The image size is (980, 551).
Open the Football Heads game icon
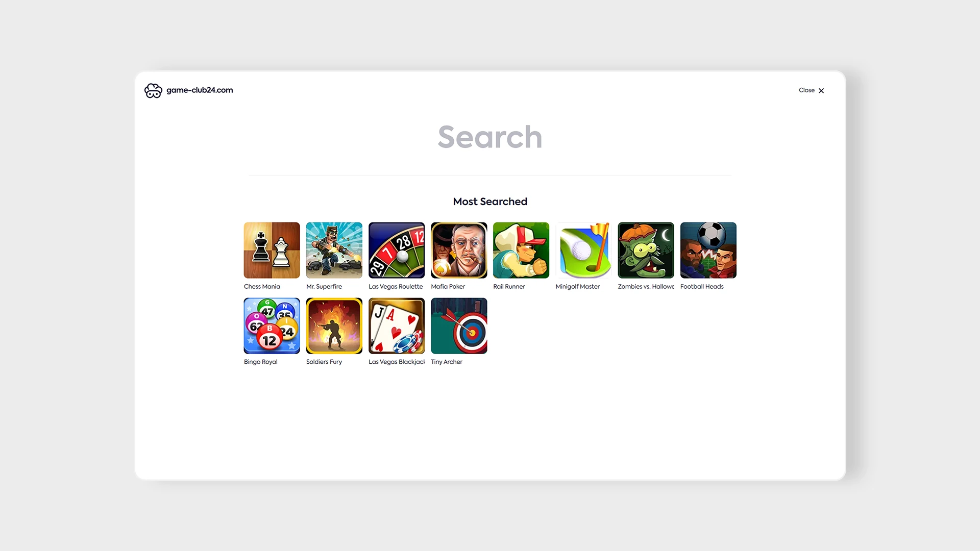tap(708, 250)
